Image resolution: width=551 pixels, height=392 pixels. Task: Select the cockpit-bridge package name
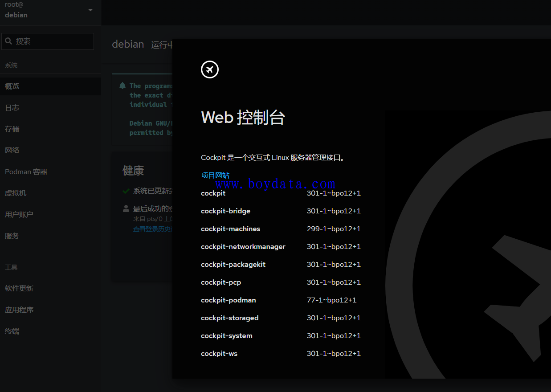click(226, 211)
